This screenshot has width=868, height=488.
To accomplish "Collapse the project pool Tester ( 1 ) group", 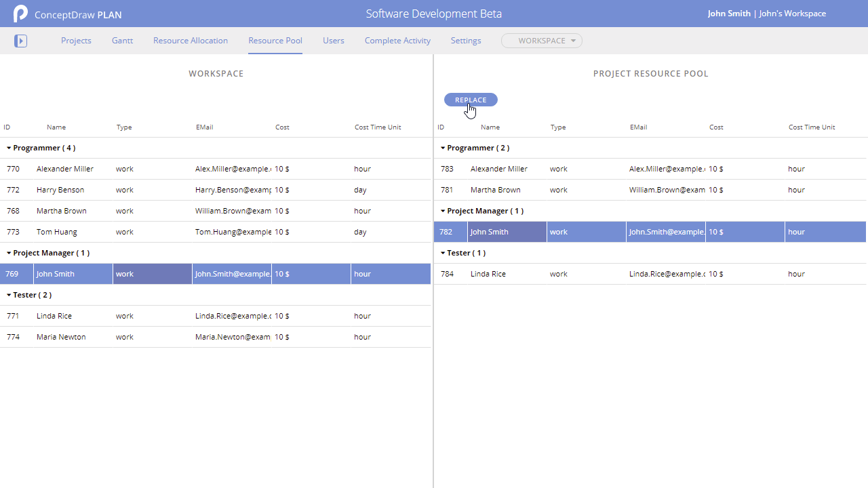I will pos(443,253).
